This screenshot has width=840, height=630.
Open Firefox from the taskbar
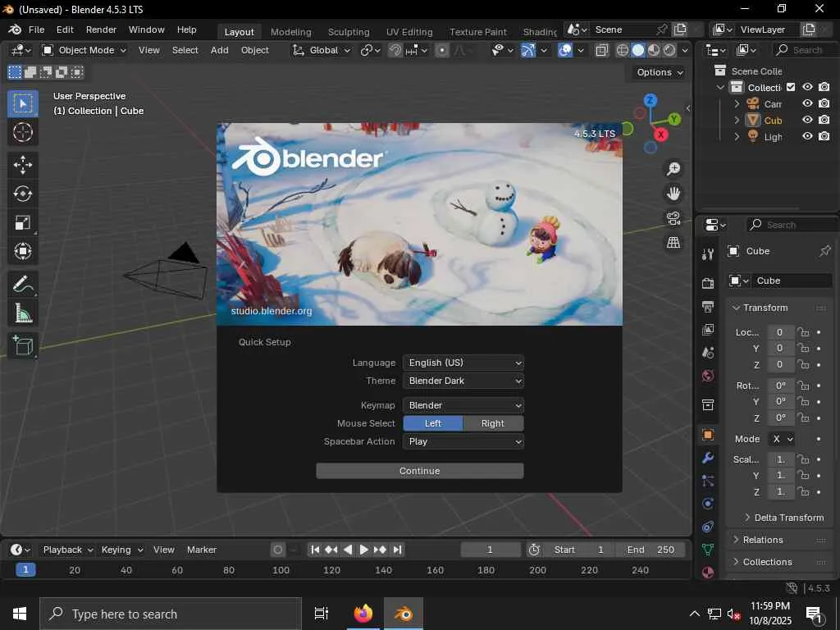(363, 614)
